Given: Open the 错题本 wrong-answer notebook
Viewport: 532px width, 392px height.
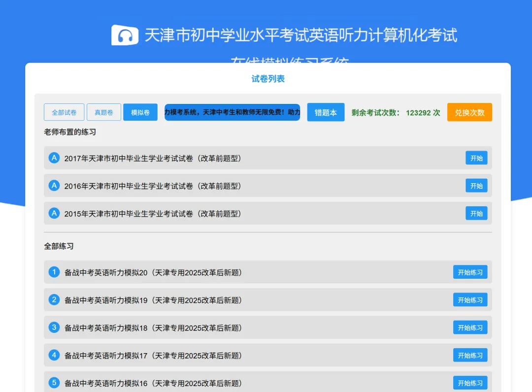Looking at the screenshot, I should click(x=325, y=112).
